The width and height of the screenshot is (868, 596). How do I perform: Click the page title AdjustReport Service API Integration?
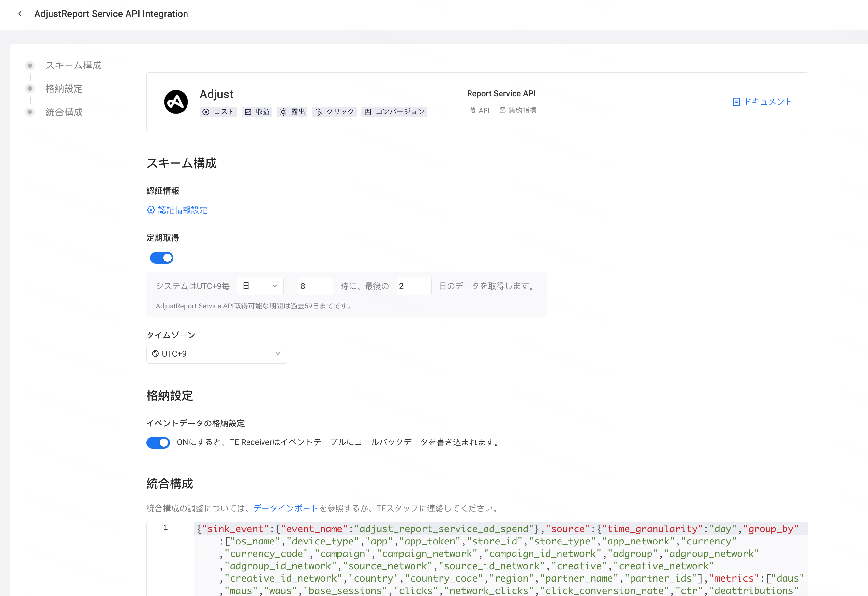111,14
